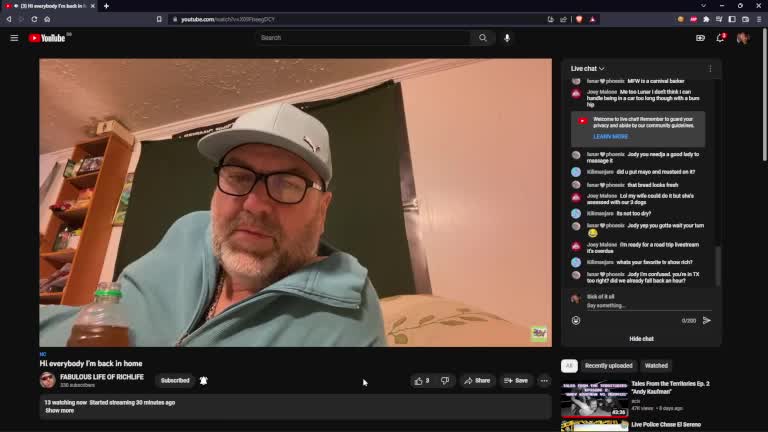Image resolution: width=768 pixels, height=432 pixels.
Task: Dislike the video with thumbs down
Action: coord(445,381)
